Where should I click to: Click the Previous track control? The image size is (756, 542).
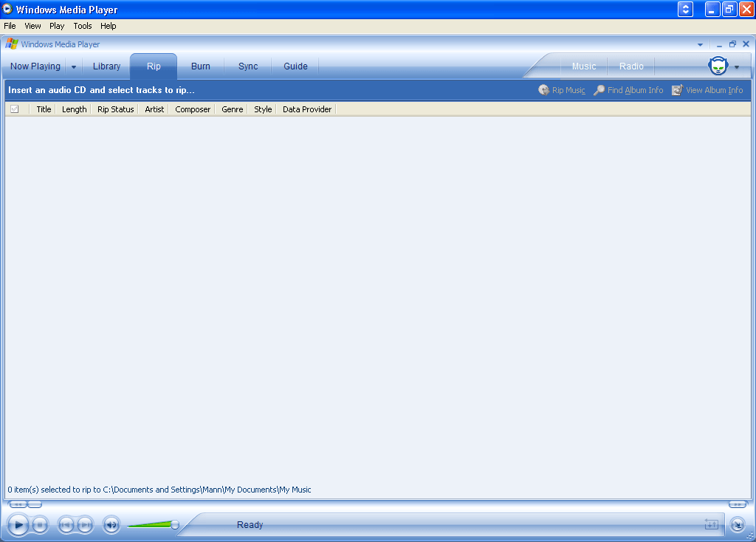tap(66, 524)
